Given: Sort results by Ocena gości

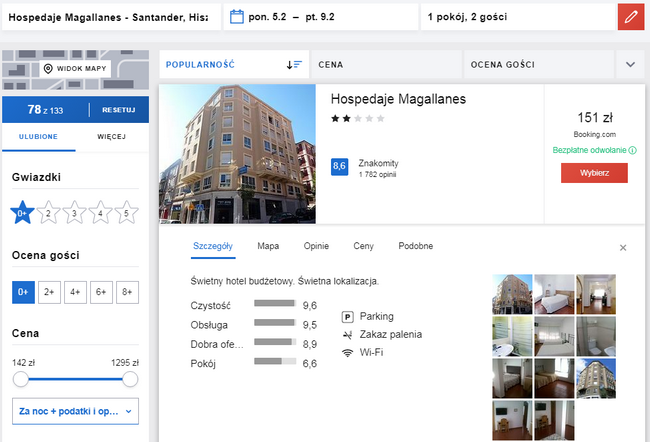Looking at the screenshot, I should point(539,64).
